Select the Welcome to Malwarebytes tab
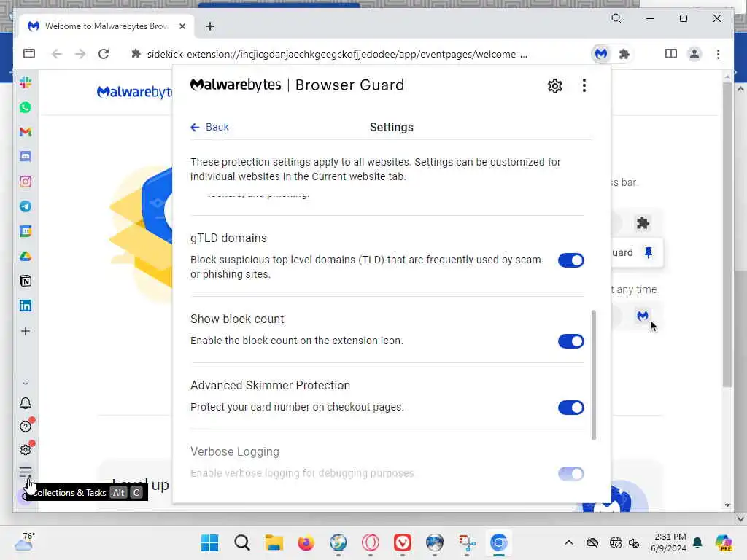The width and height of the screenshot is (747, 560). [x=107, y=26]
